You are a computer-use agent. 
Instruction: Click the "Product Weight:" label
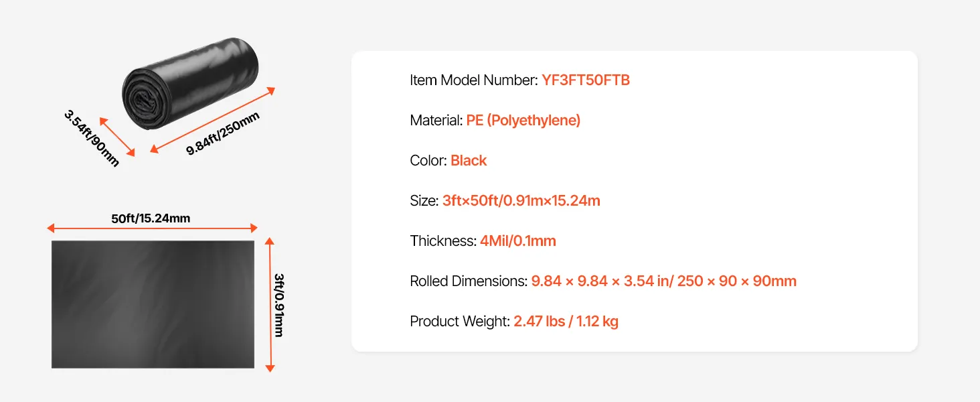pyautogui.click(x=460, y=322)
